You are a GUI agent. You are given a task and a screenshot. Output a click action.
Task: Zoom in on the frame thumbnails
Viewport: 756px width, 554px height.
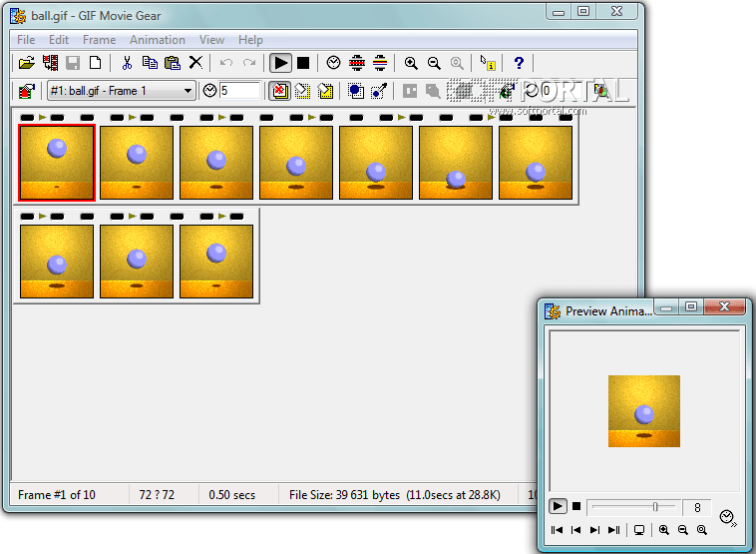(411, 63)
